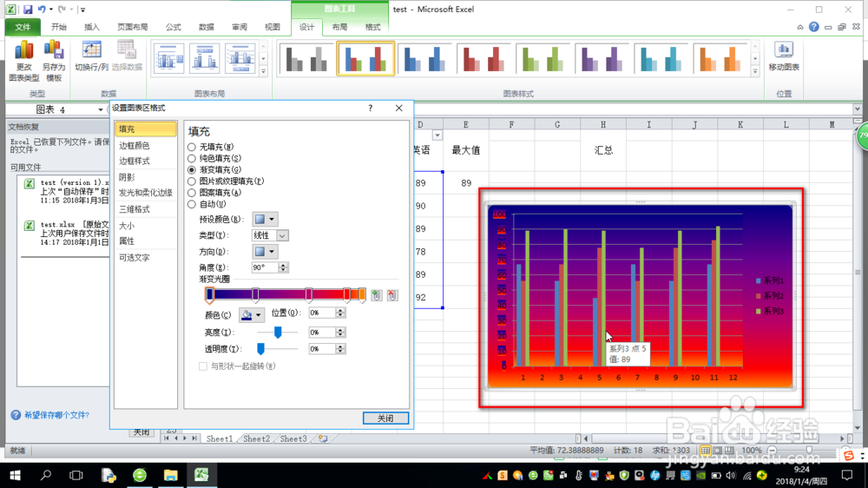The width and height of the screenshot is (868, 488).
Task: Select the Solid fill radio option
Action: (192, 158)
